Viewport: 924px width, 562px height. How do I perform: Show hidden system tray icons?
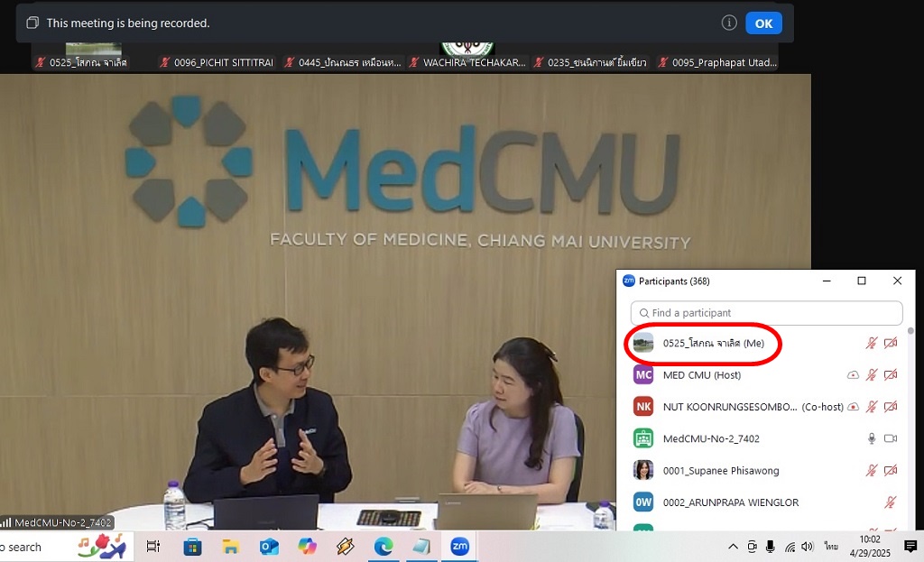coord(733,547)
